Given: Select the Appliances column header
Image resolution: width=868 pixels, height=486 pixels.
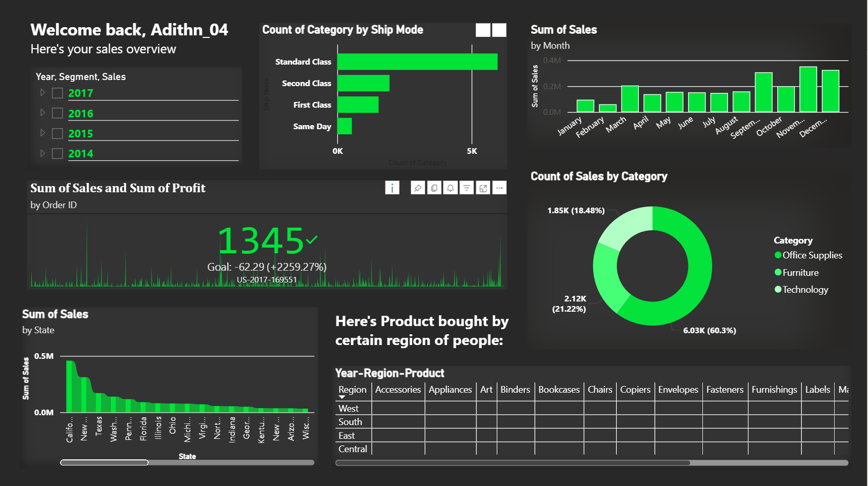Looking at the screenshot, I should pos(450,390).
